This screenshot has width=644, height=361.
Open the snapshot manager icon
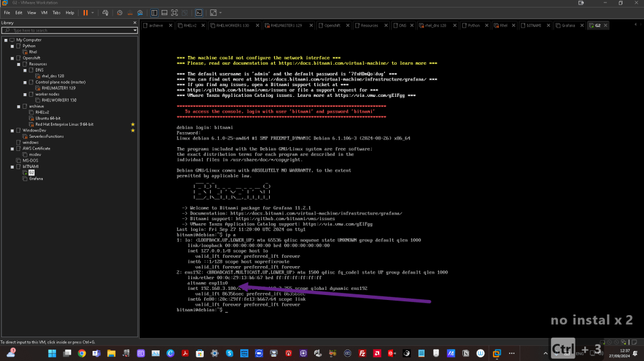[140, 13]
